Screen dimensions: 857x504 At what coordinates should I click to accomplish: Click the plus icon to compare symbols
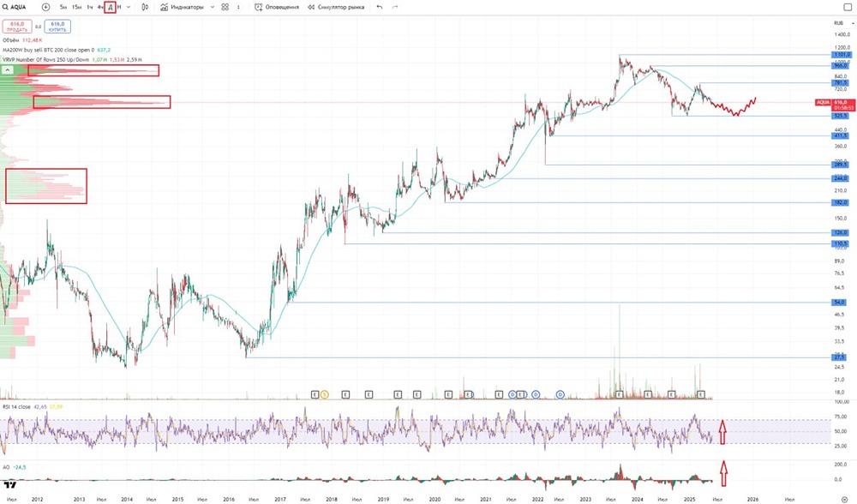(x=46, y=7)
